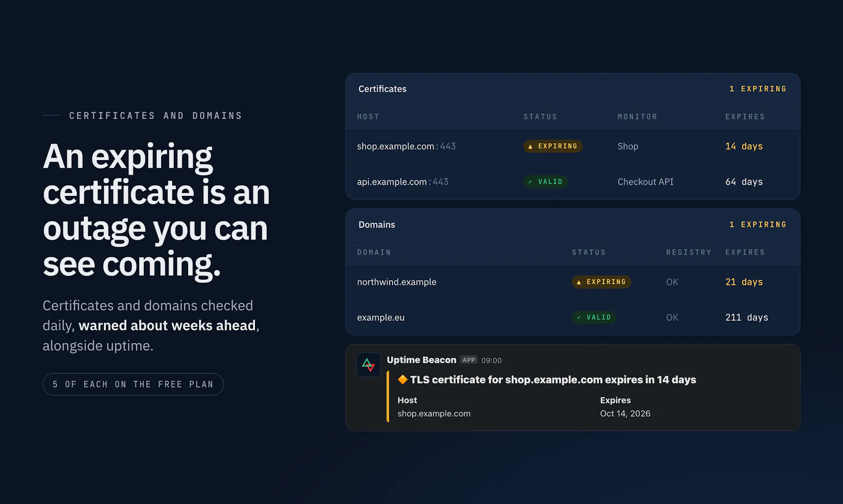The image size is (843, 504).
Task: Click the HOST column header
Action: tap(368, 117)
